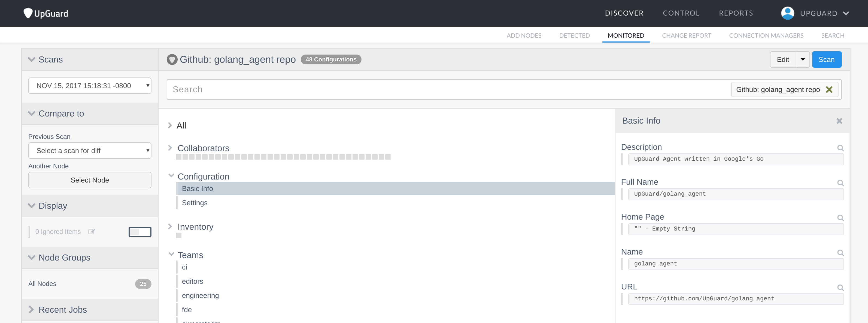Open the scan date dropdown
The width and height of the screenshot is (868, 323).
click(x=90, y=86)
